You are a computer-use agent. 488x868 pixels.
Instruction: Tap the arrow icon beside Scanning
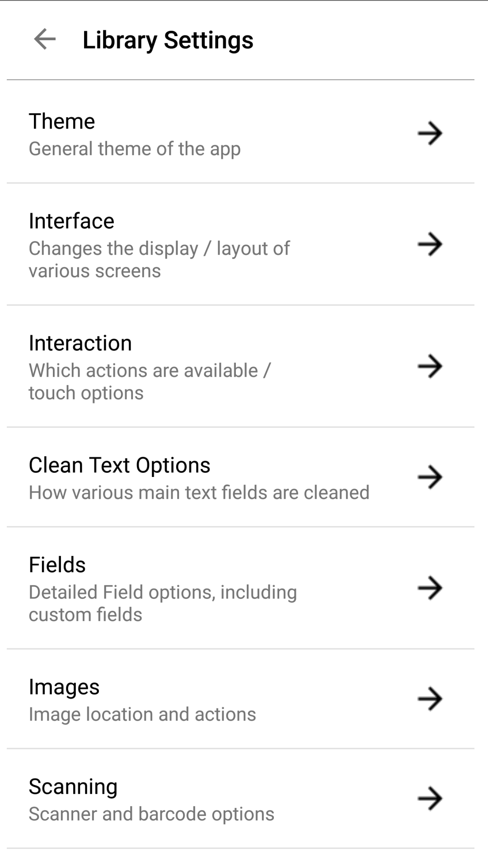point(430,799)
